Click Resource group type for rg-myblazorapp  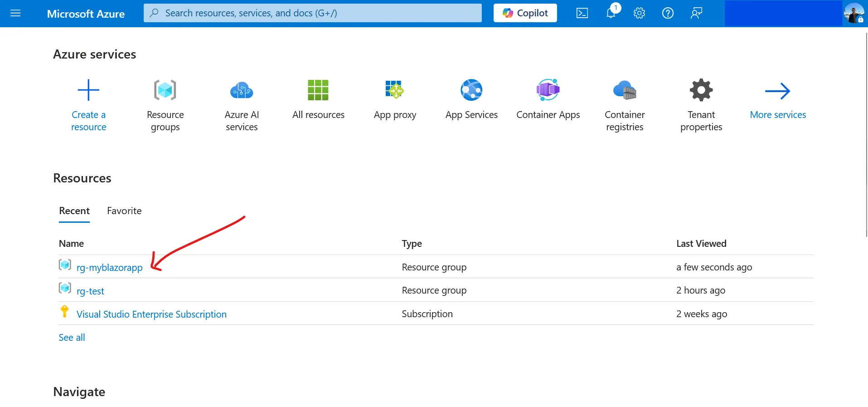click(434, 267)
